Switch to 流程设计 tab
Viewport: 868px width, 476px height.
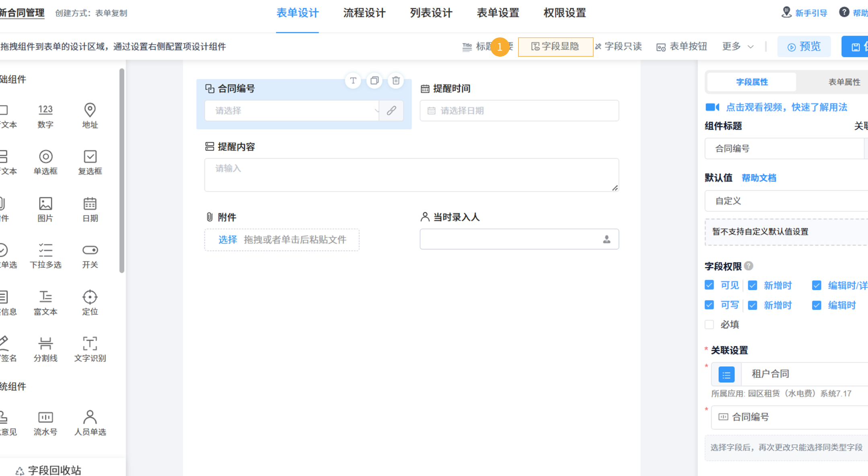coord(364,13)
